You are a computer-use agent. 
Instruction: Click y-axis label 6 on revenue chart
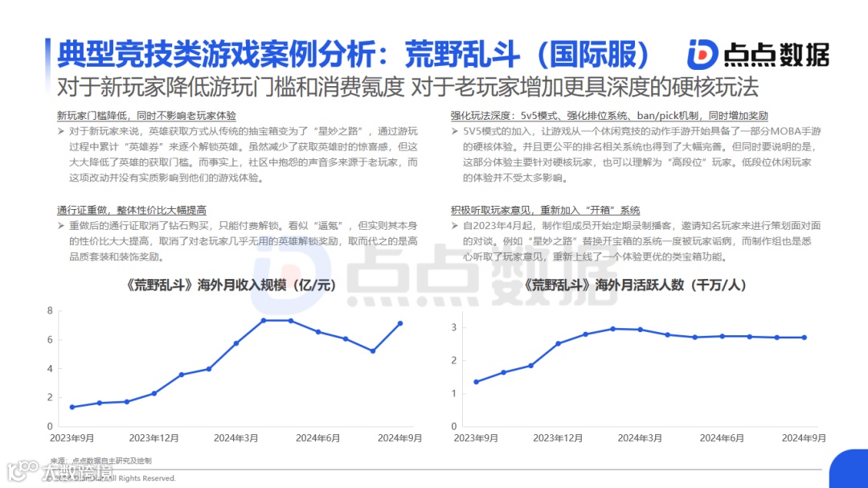point(51,339)
